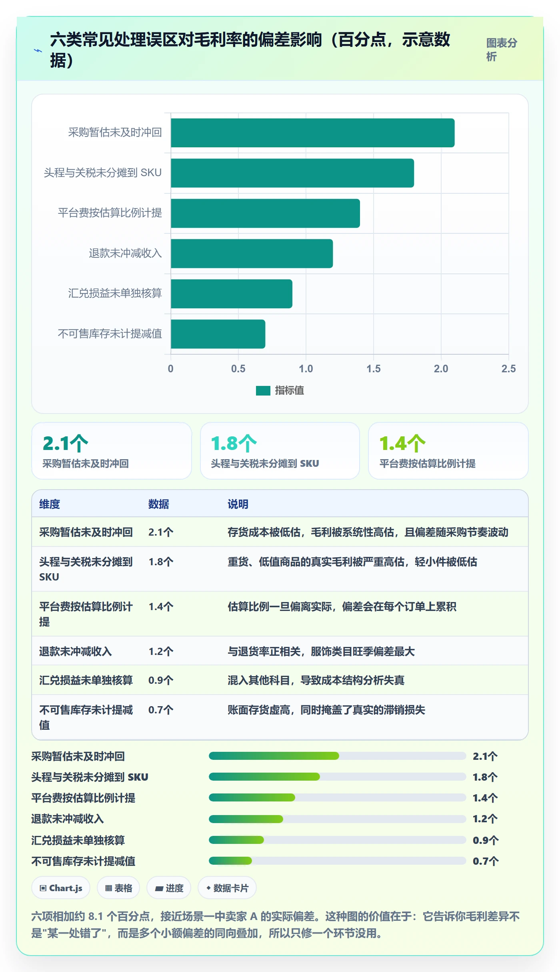
Task: Open the 1.4个 平台费按估算比例计提 stat card
Action: (x=448, y=451)
